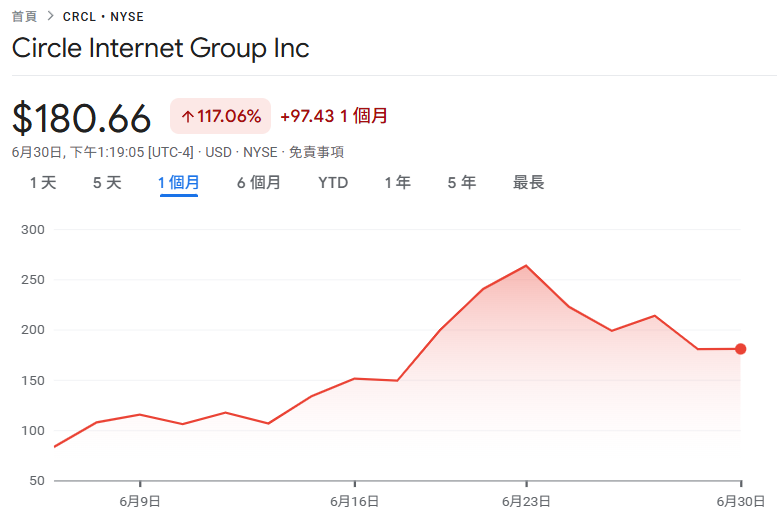Click the CRCL • NYSE breadcrumb
777x524 pixels.
click(x=104, y=17)
